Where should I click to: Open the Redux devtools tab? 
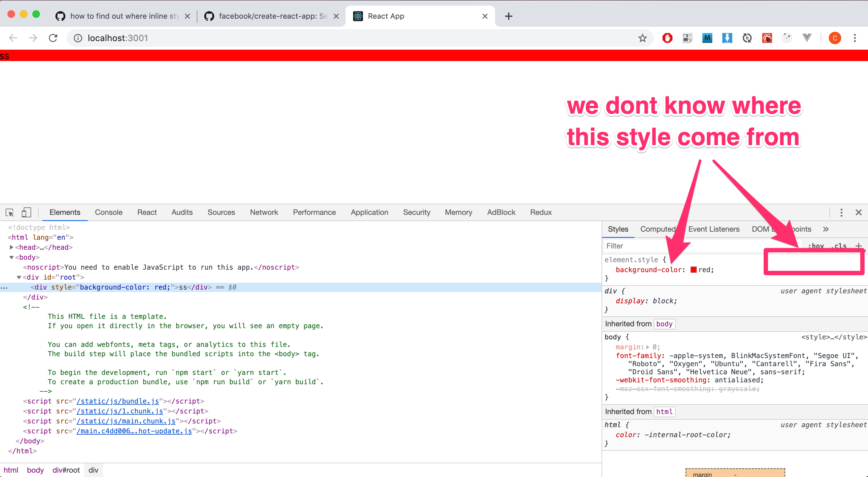541,212
